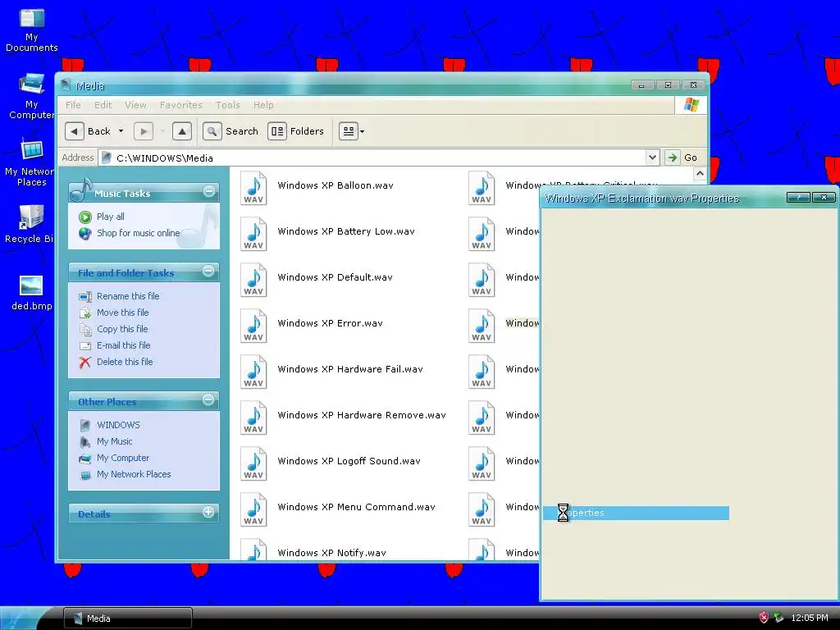
Task: Click Move this file
Action: (x=123, y=313)
